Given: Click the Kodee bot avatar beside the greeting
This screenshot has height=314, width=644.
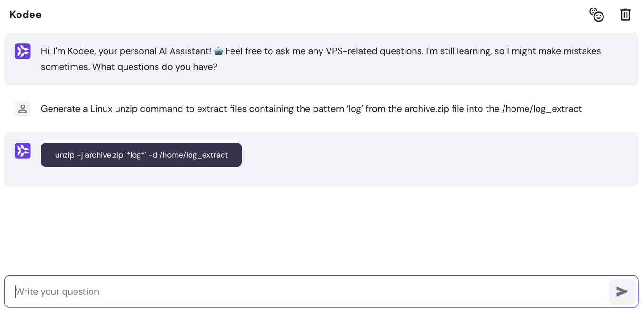Looking at the screenshot, I should [22, 51].
